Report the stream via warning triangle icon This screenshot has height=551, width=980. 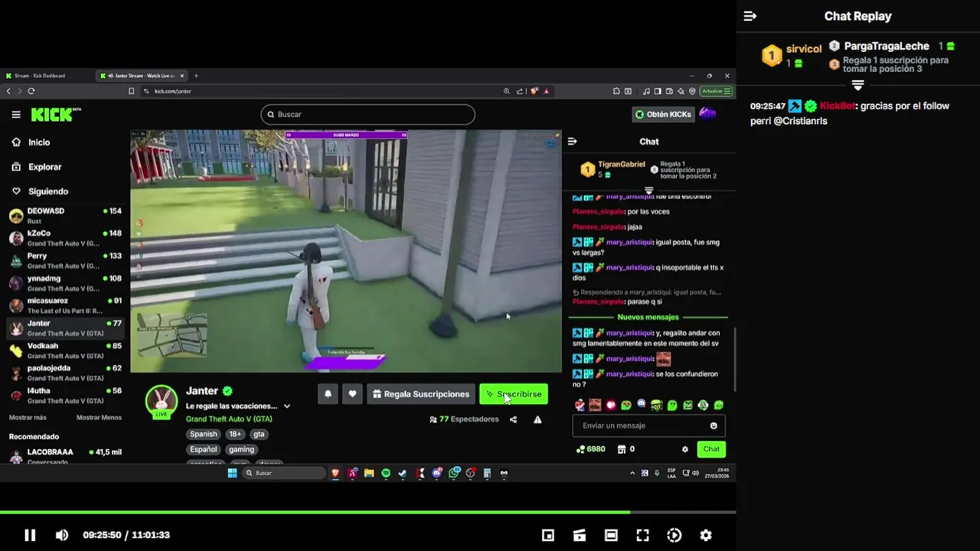(x=537, y=419)
